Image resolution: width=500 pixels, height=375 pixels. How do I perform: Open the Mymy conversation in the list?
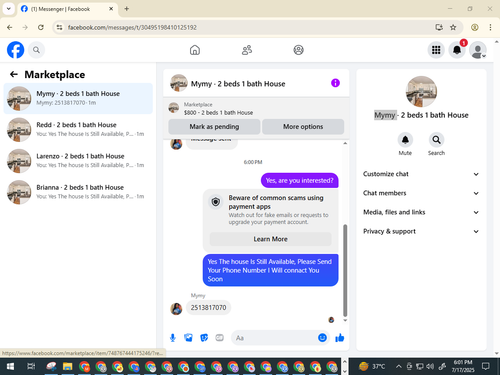(x=78, y=98)
